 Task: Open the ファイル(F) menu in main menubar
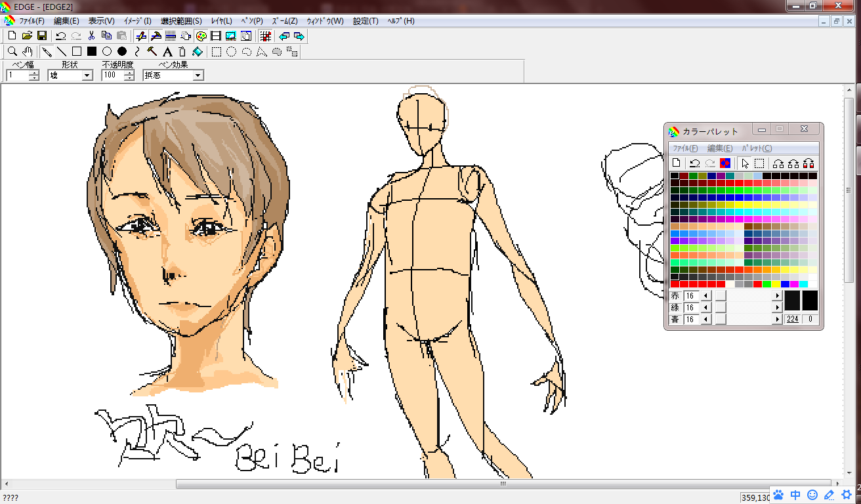(x=31, y=21)
